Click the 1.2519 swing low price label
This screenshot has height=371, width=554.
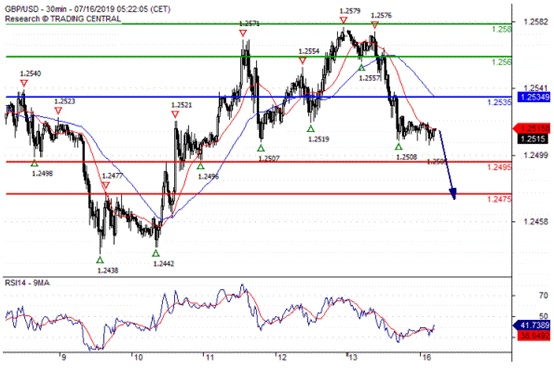[319, 139]
